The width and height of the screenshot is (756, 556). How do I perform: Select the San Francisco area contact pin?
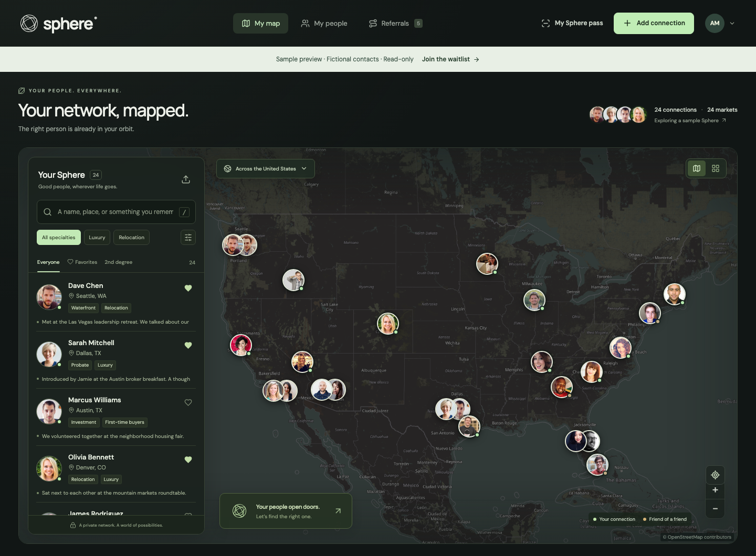(241, 345)
